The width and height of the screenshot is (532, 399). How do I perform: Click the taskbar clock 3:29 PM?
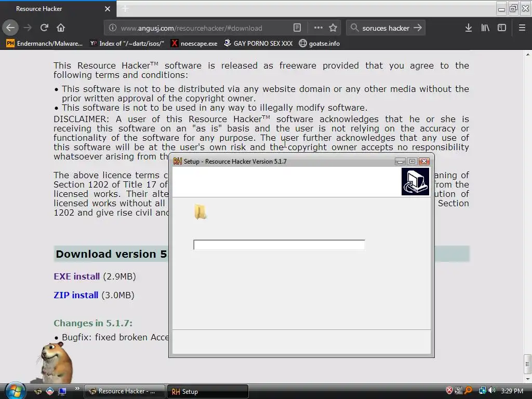(512, 391)
